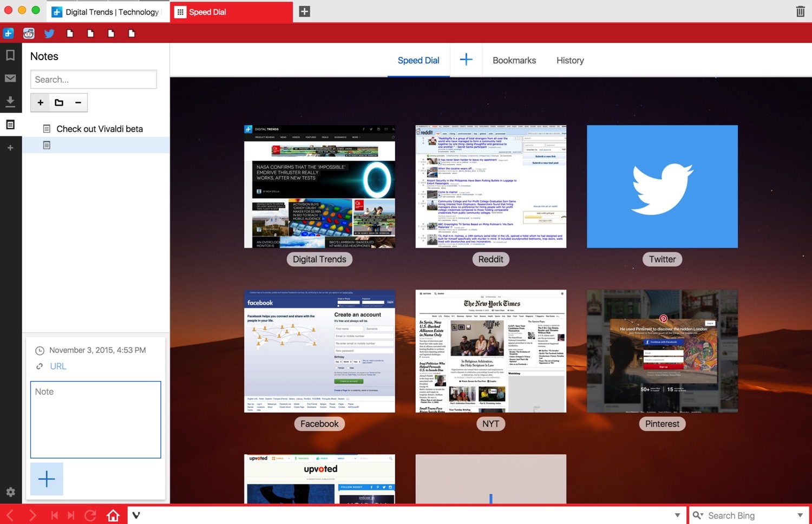The width and height of the screenshot is (812, 524).
Task: Delete the selected note with minus button
Action: 78,102
